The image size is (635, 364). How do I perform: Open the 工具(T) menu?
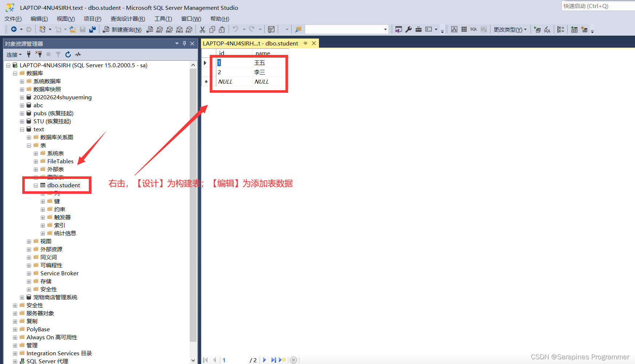[163, 19]
